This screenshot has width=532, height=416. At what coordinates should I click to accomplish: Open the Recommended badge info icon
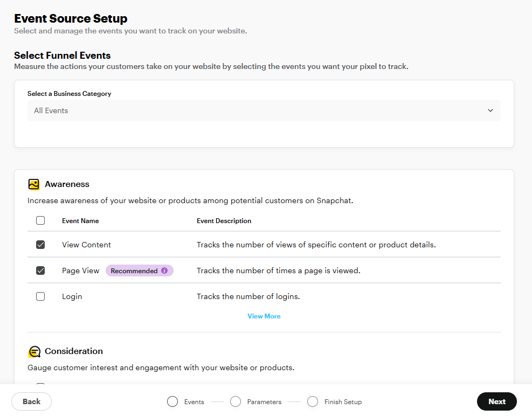click(164, 271)
